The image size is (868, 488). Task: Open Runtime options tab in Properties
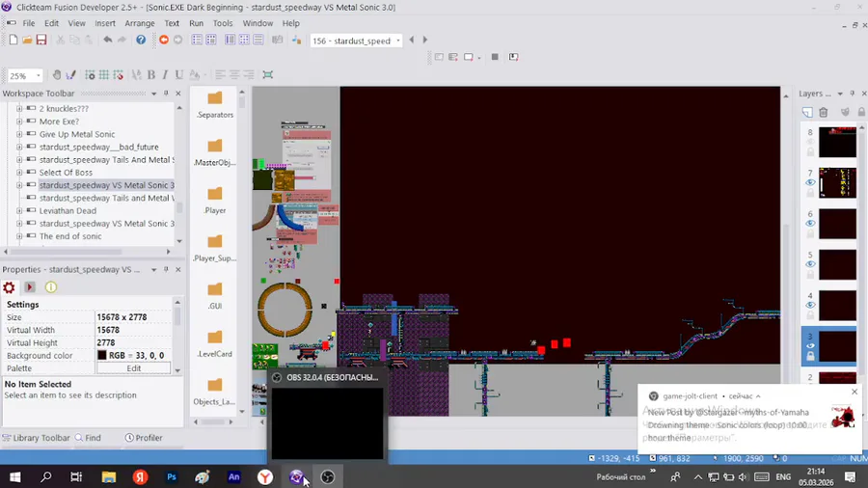[x=30, y=287]
